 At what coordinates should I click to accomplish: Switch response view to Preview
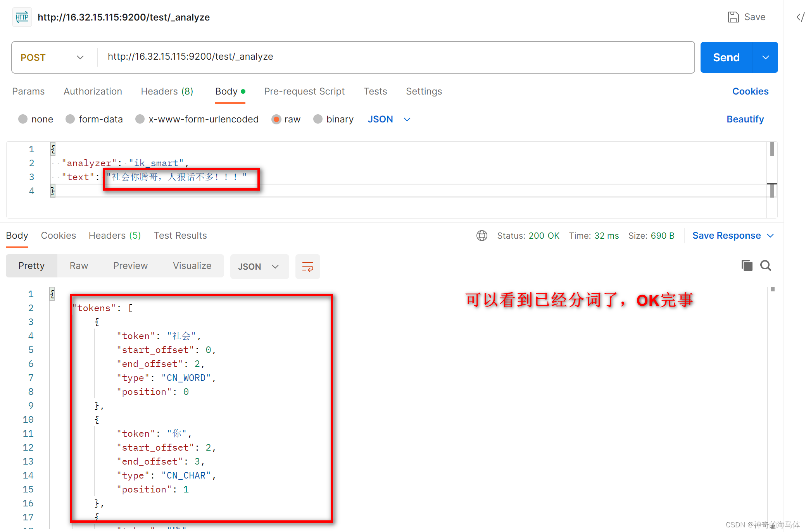[x=130, y=266]
